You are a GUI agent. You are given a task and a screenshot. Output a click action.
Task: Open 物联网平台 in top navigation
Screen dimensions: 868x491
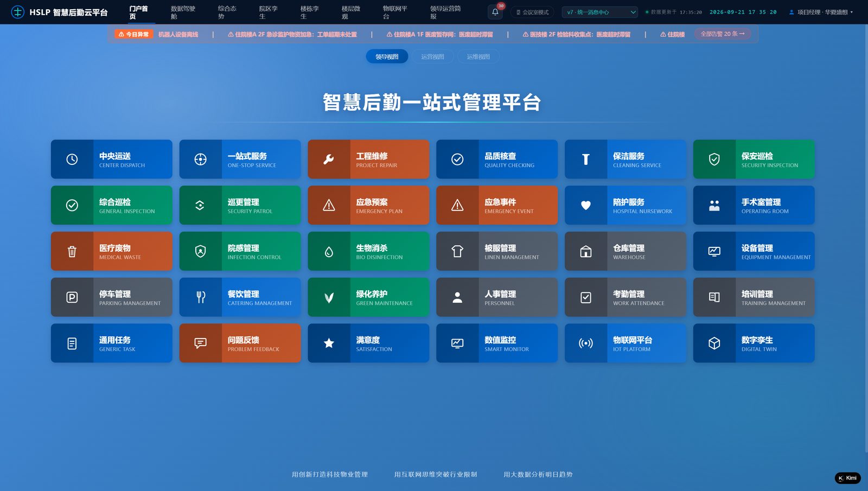tap(394, 12)
